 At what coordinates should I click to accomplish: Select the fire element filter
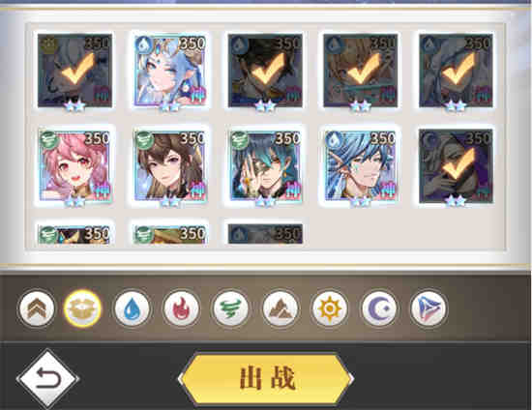181,308
